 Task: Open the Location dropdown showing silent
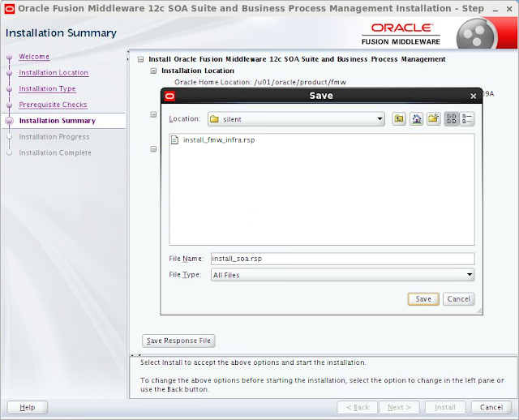[296, 119]
